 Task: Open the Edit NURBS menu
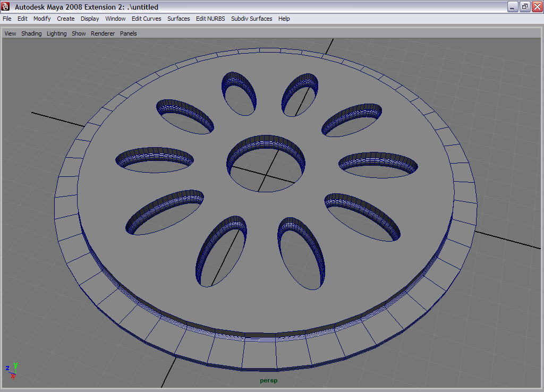coord(210,19)
